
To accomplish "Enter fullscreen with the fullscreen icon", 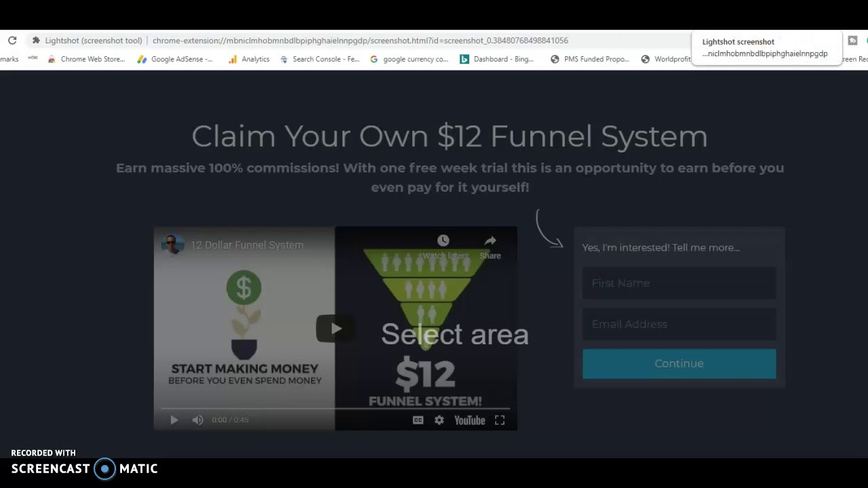I will coord(500,420).
